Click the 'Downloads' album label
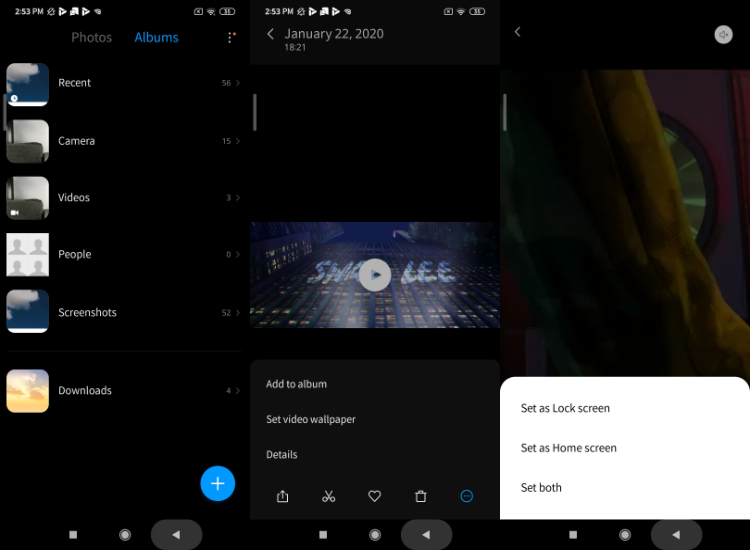750x550 pixels. click(x=85, y=391)
